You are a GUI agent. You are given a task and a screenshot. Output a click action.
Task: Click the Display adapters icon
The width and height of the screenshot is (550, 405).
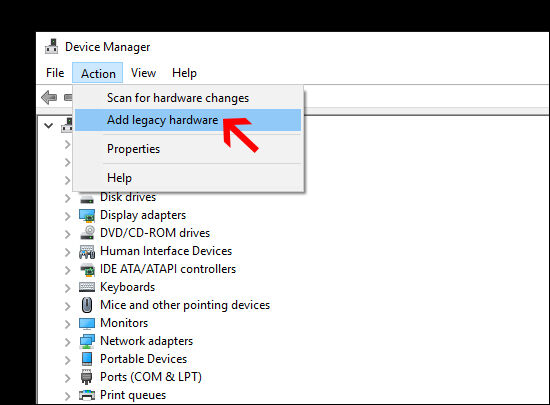click(x=87, y=216)
